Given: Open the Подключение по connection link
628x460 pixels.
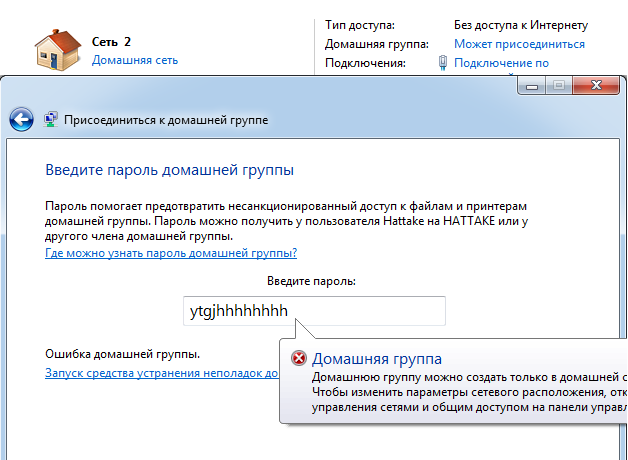Looking at the screenshot, I should [501, 63].
